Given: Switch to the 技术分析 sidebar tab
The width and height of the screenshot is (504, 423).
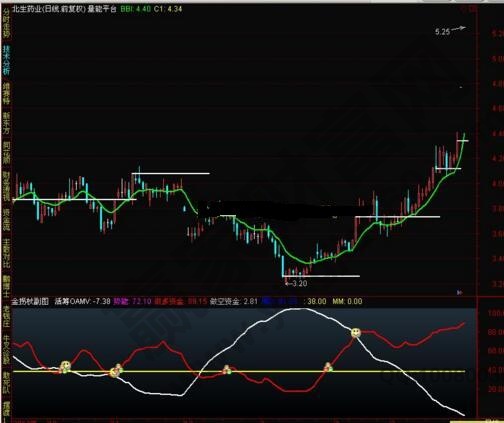Looking at the screenshot, I should (6, 60).
